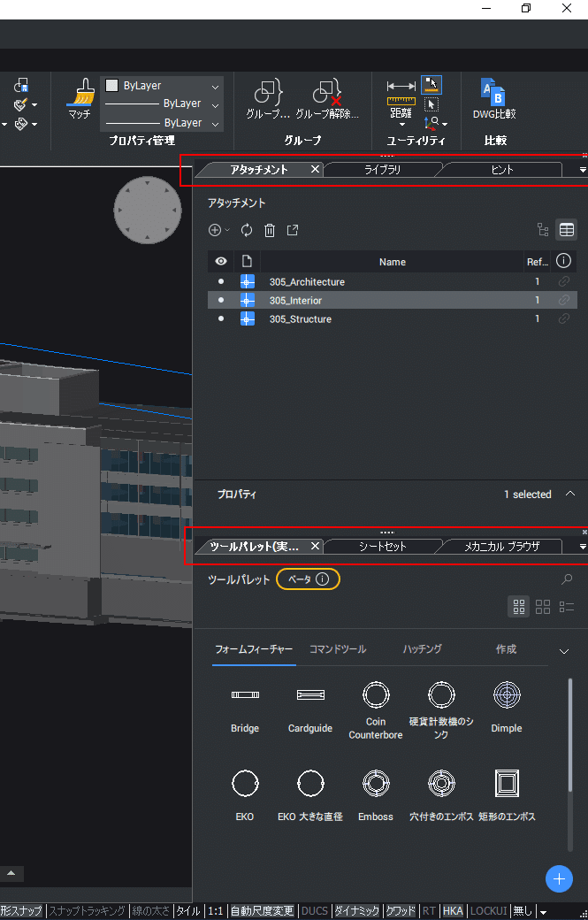Toggle クワッド in the status bar

(401, 910)
